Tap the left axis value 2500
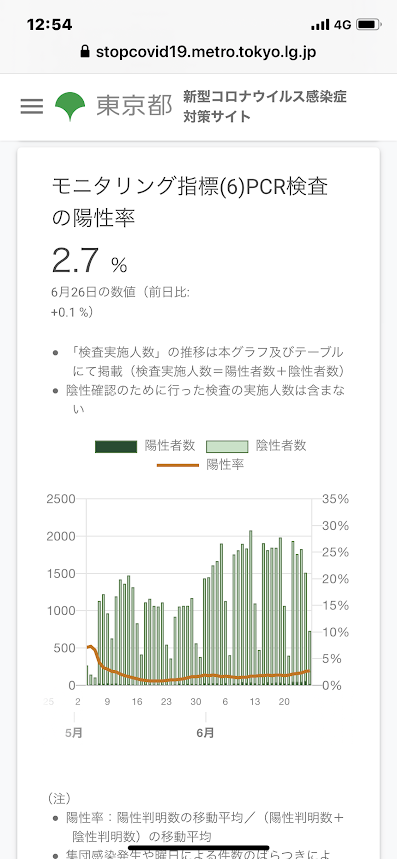Image resolution: width=397 pixels, height=859 pixels. point(61,499)
